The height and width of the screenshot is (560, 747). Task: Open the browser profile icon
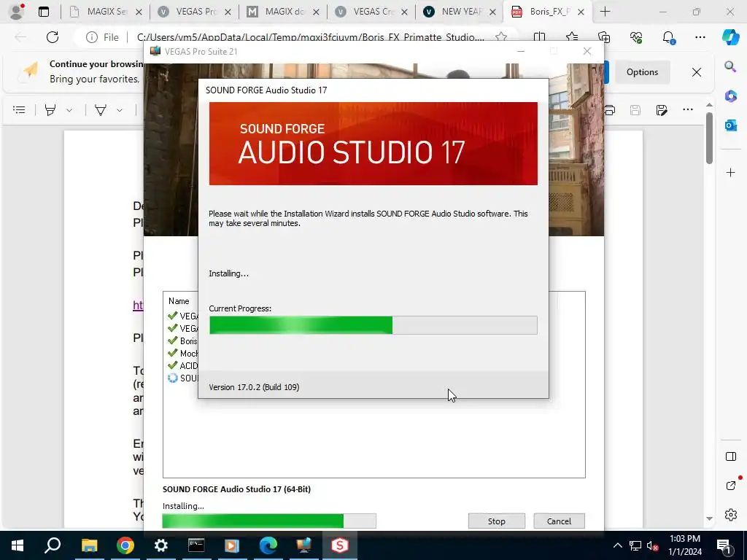[17, 12]
